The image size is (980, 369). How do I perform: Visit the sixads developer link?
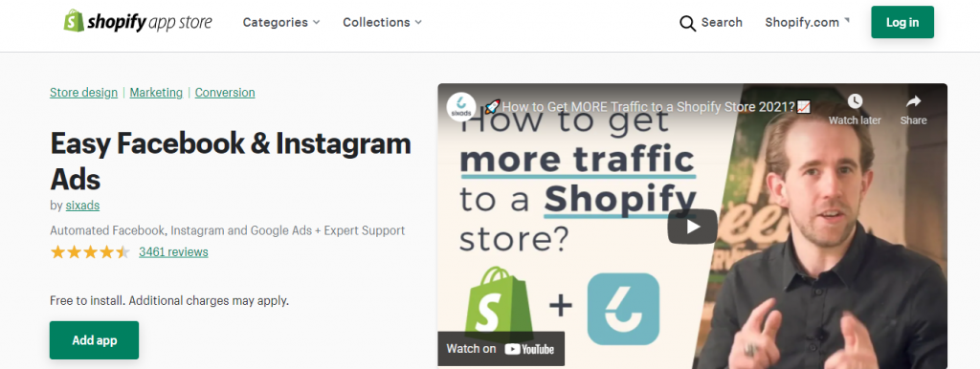tap(82, 205)
